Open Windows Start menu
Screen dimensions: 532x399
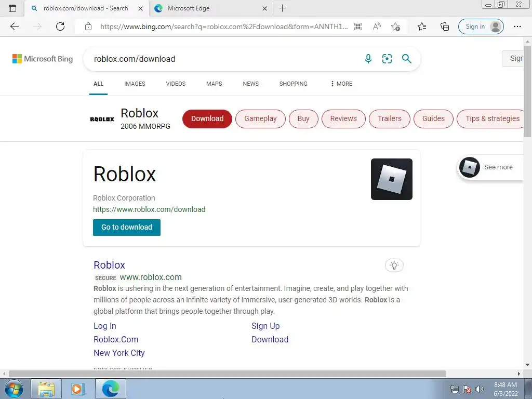coord(14,389)
